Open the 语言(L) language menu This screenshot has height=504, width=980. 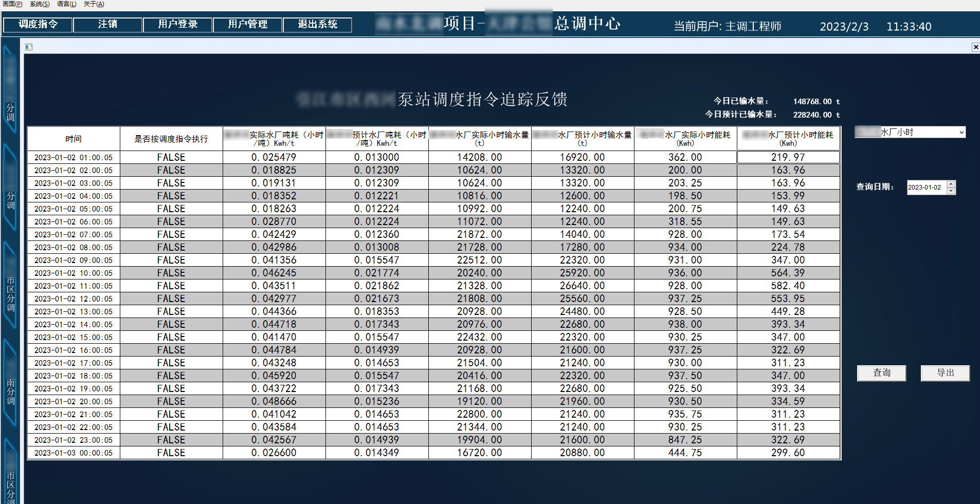(66, 4)
